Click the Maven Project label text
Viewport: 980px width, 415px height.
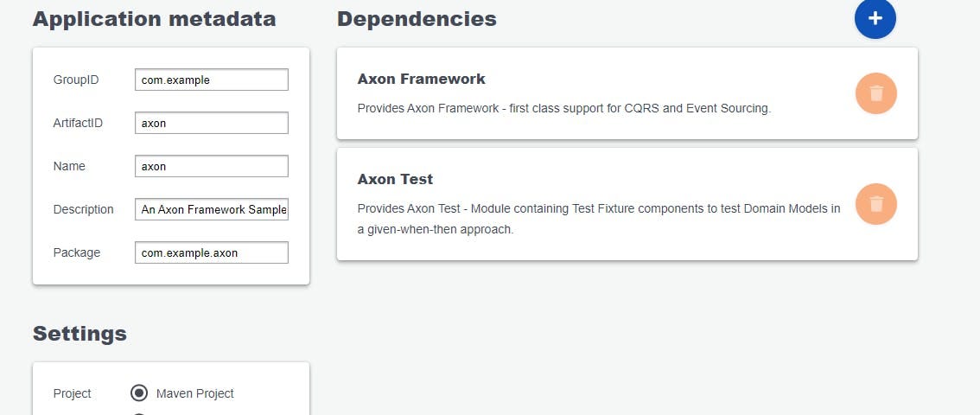click(195, 393)
